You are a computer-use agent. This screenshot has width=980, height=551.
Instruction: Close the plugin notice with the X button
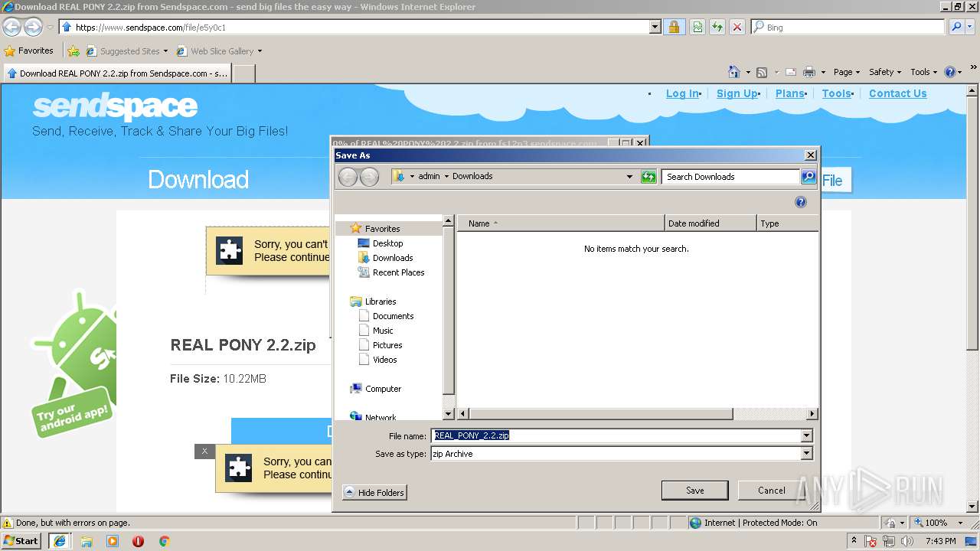pos(204,452)
